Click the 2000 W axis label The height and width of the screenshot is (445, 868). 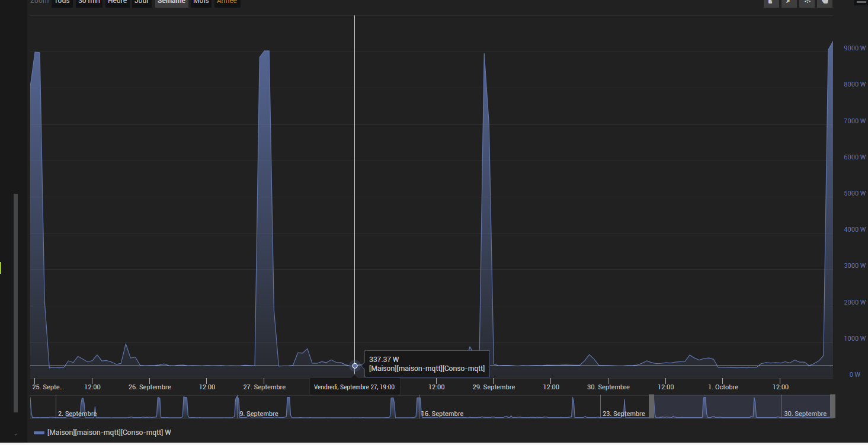[855, 303]
